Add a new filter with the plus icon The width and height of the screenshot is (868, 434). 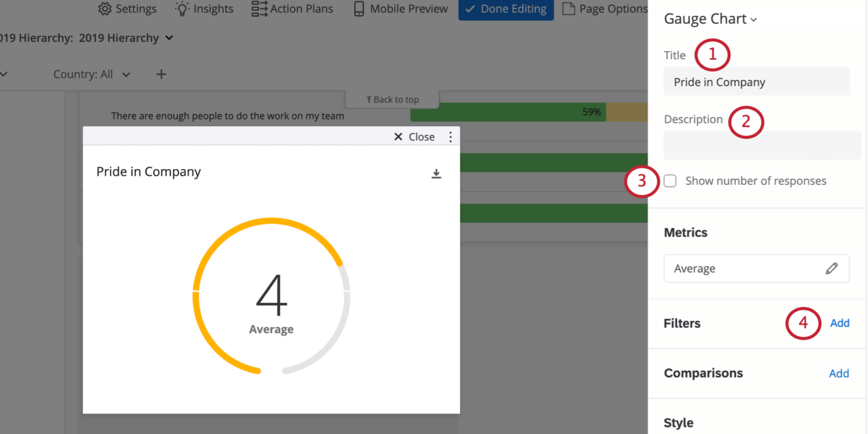tap(161, 74)
